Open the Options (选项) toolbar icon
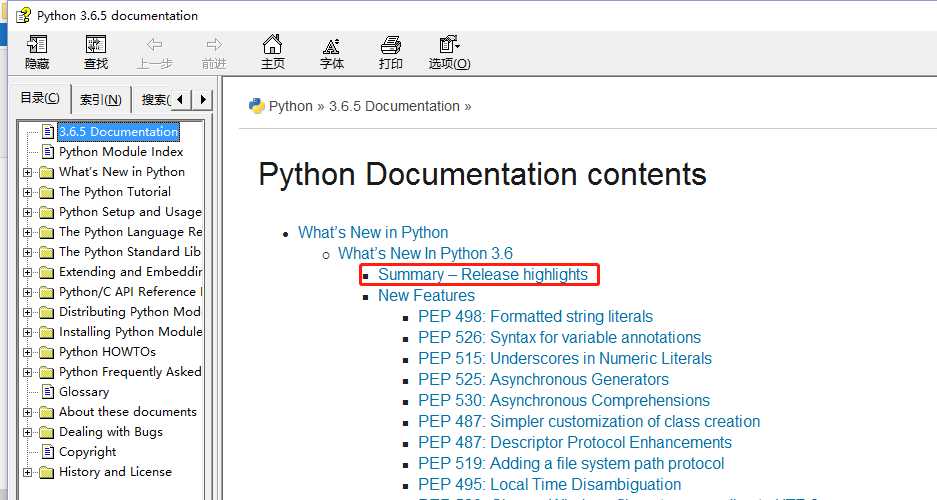The image size is (937, 500). point(449,44)
